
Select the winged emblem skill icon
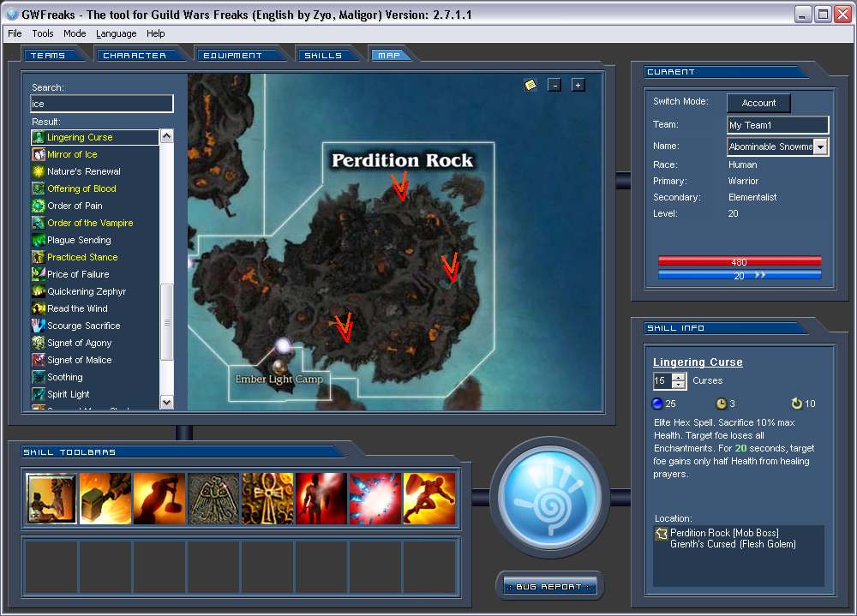[x=213, y=499]
